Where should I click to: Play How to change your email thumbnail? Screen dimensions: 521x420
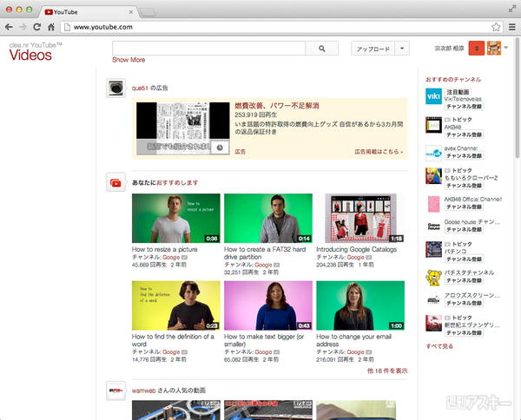(360, 305)
